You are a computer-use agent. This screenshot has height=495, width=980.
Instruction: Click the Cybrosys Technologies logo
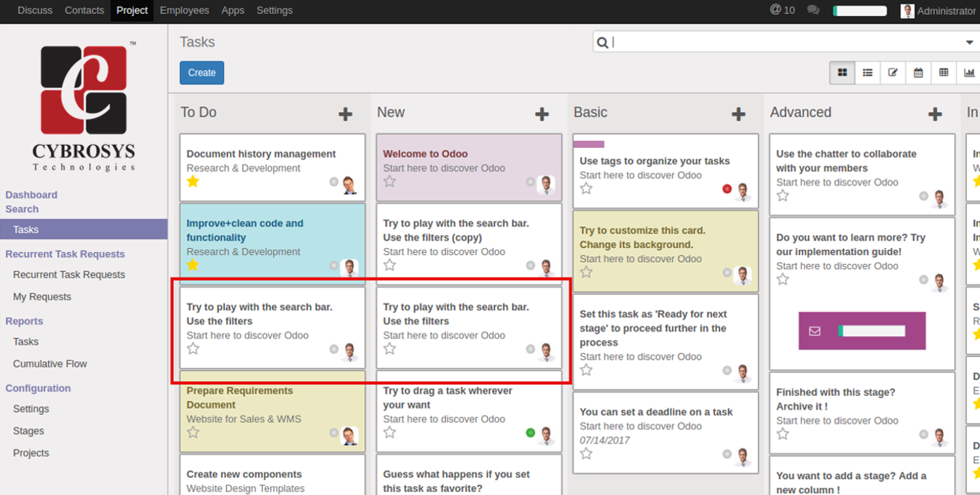click(x=84, y=106)
